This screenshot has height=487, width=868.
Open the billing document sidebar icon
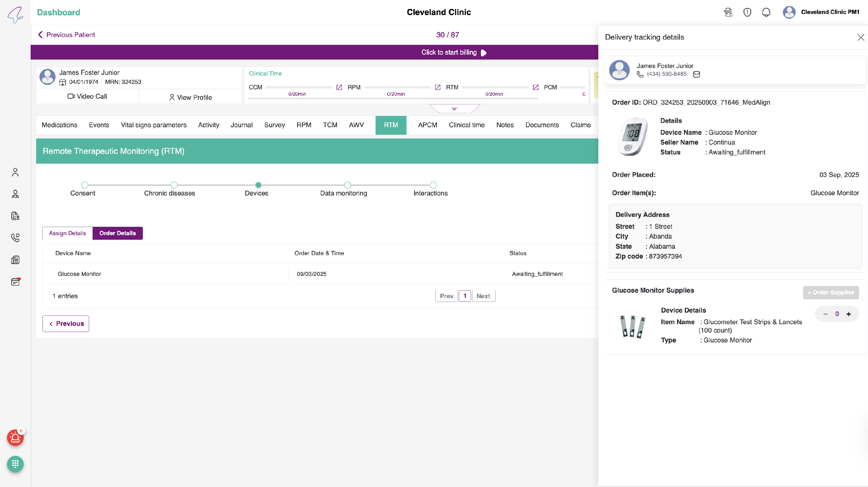(15, 216)
